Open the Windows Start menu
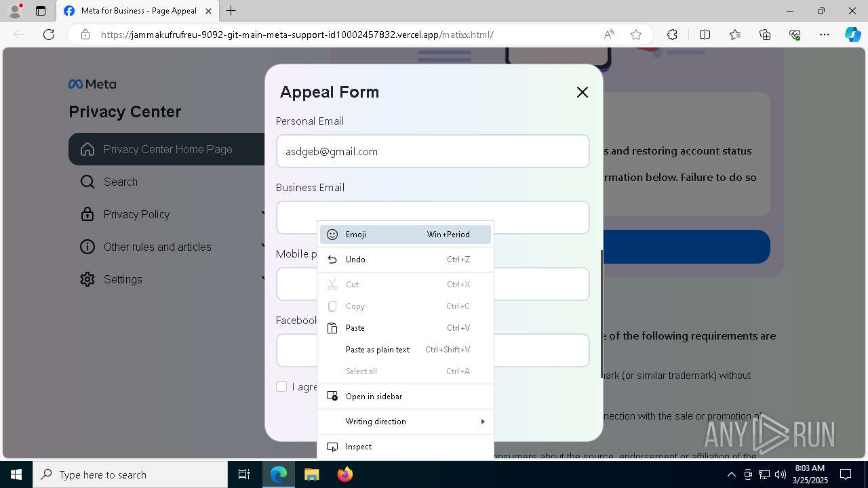This screenshot has width=868, height=488. tap(16, 474)
